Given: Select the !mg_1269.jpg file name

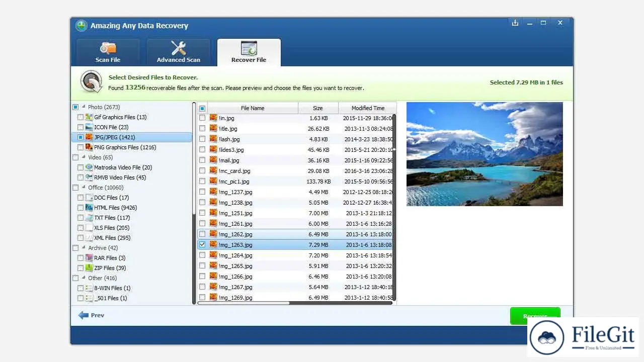Looking at the screenshot, I should [235, 298].
